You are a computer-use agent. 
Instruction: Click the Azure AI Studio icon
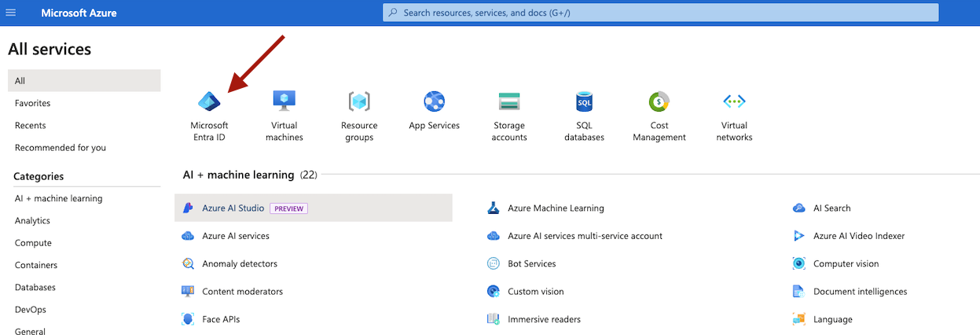188,208
